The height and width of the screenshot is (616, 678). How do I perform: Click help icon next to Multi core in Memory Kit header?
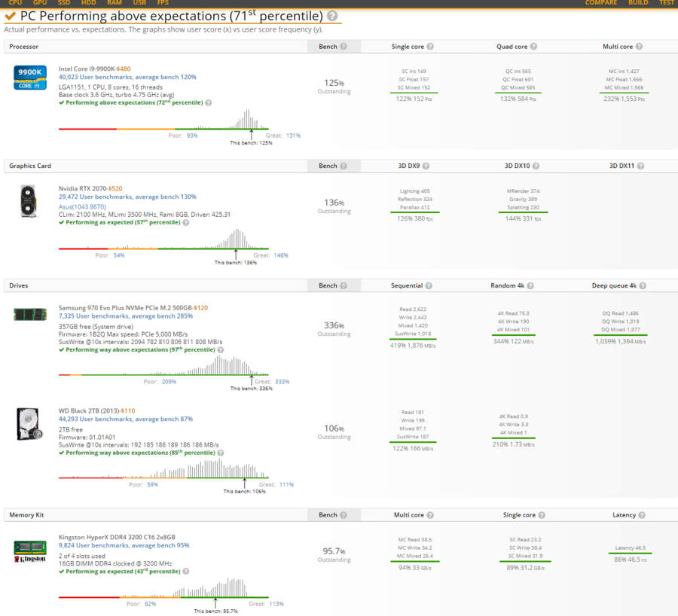(430, 515)
